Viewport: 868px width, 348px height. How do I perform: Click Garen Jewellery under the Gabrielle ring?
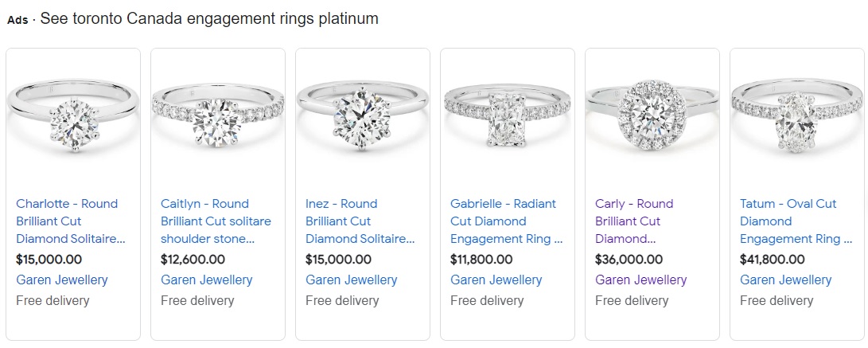click(x=496, y=280)
